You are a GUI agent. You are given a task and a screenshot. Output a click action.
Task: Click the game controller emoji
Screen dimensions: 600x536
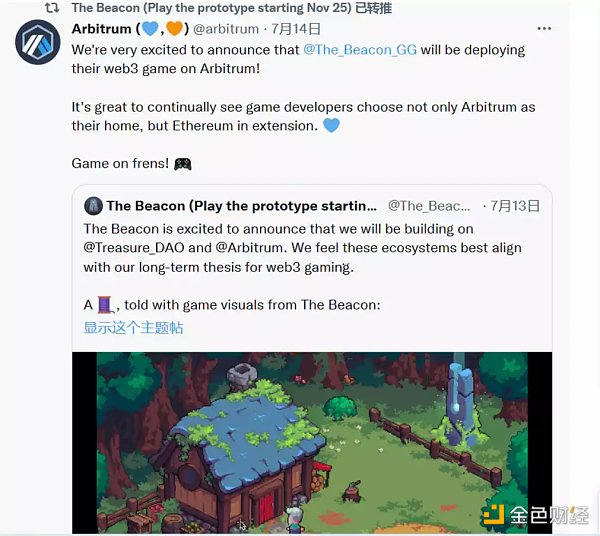pyautogui.click(x=183, y=164)
